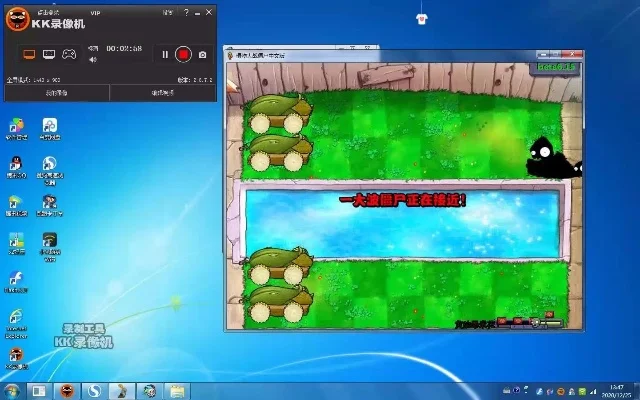Viewport: 640px width, 400px height.
Task: Mute the recorder speaker volume icon
Action: click(x=93, y=60)
